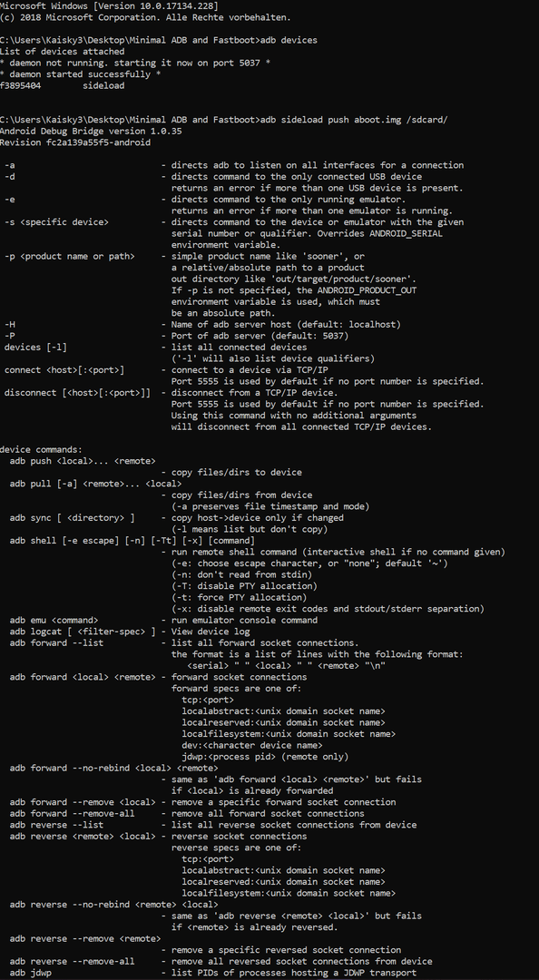Image resolution: width=539 pixels, height=980 pixels.
Task: Click the '-p <product name or path>' option
Action: pos(69,256)
